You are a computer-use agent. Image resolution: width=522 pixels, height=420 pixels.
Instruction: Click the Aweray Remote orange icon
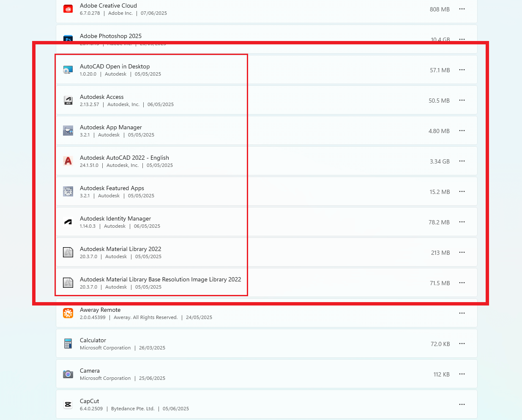[x=68, y=313]
